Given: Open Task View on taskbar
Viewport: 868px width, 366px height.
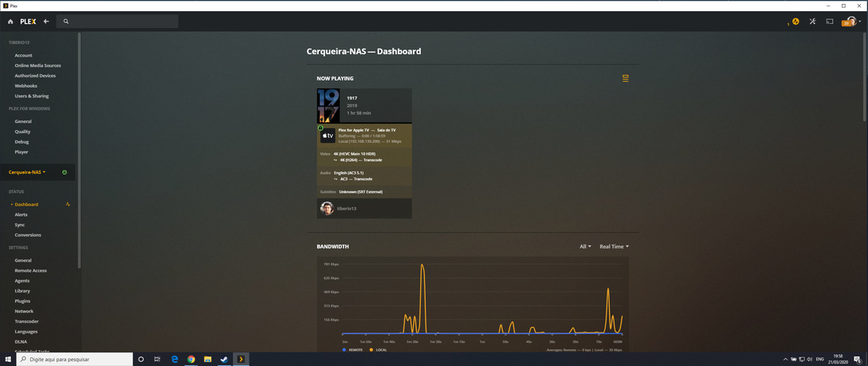Looking at the screenshot, I should (x=157, y=359).
